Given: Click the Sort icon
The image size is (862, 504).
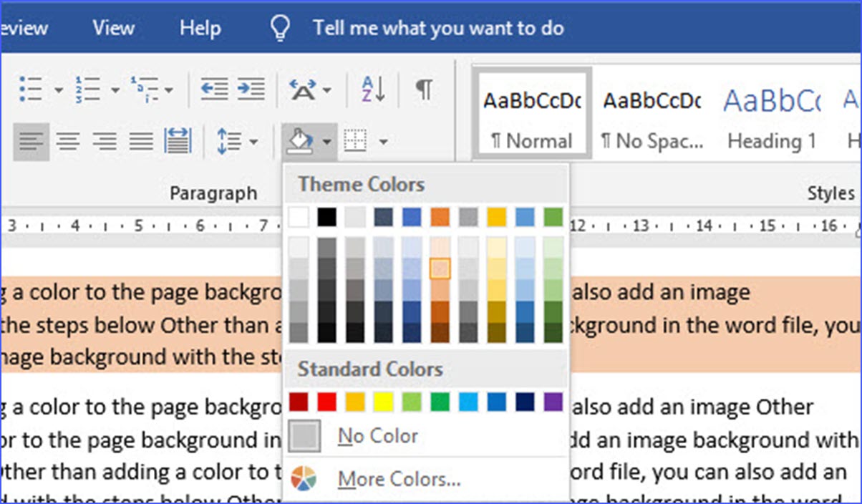Looking at the screenshot, I should pyautogui.click(x=372, y=89).
